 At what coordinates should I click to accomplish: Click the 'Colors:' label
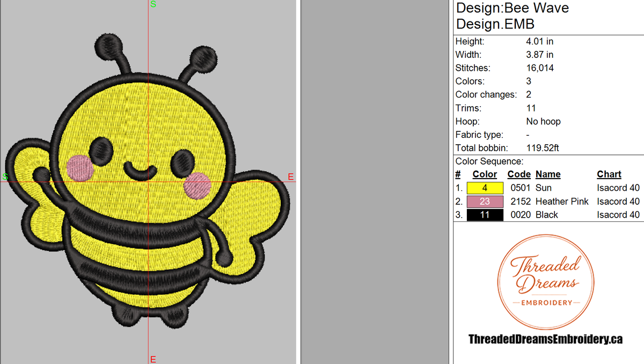point(470,81)
